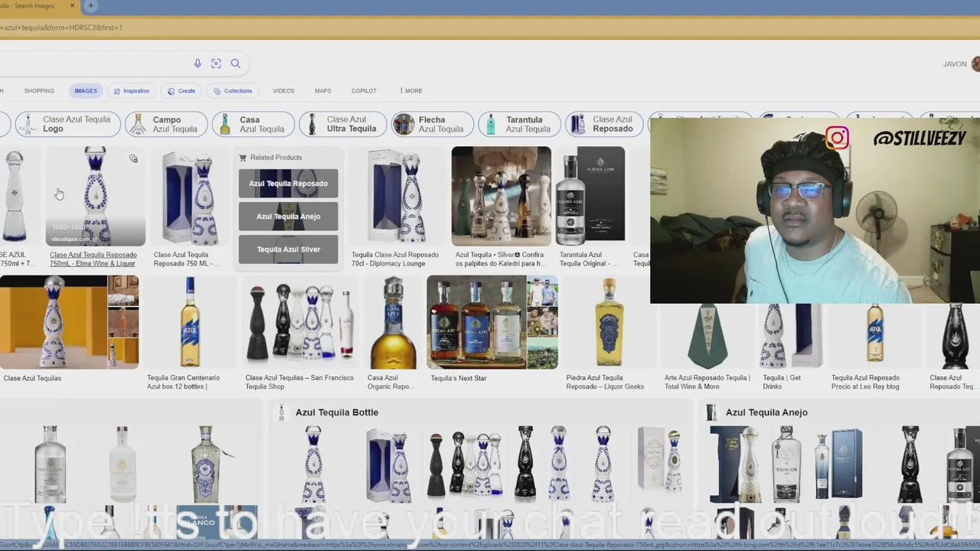
Task: Select Clase Azul Tequila Logo chip
Action: (68, 124)
